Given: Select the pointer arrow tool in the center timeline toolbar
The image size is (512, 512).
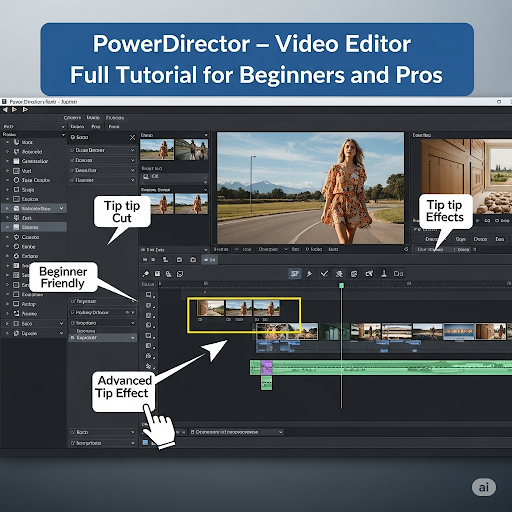Looking at the screenshot, I should tap(309, 274).
